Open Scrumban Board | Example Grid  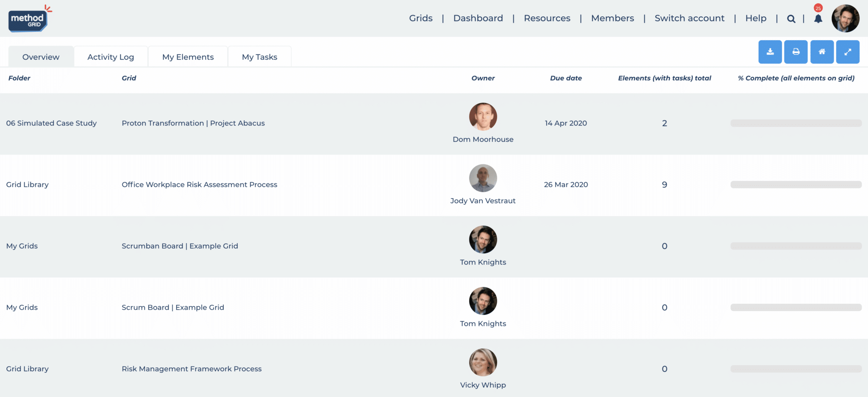[180, 246]
